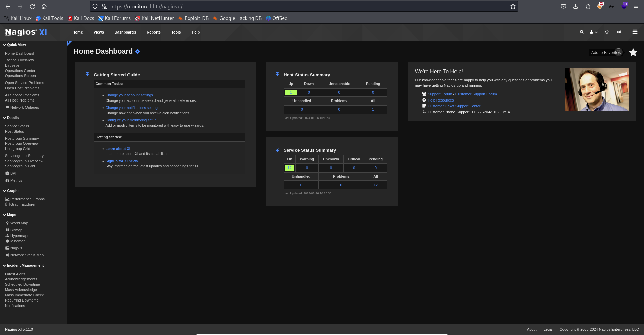This screenshot has height=335, width=644.
Task: Open the Dashboards menu
Action: (125, 32)
